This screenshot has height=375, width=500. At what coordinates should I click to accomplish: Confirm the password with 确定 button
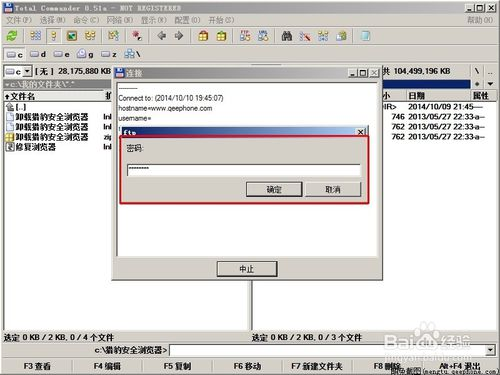(274, 189)
